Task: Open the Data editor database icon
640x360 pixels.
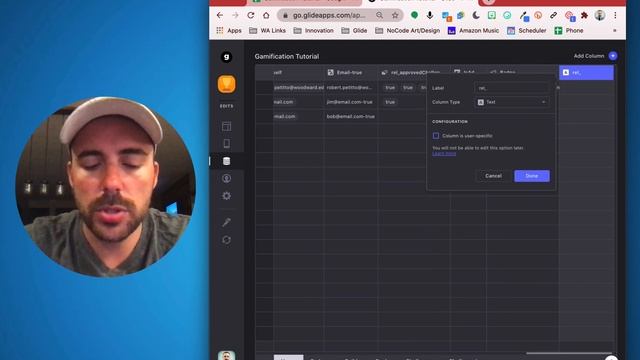Action: click(227, 161)
